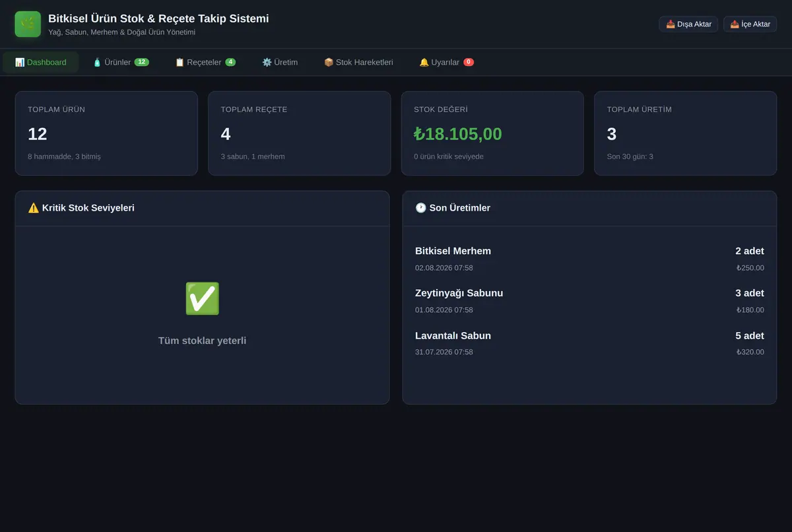Click the green leaf app logo
The width and height of the screenshot is (792, 532).
tap(28, 24)
